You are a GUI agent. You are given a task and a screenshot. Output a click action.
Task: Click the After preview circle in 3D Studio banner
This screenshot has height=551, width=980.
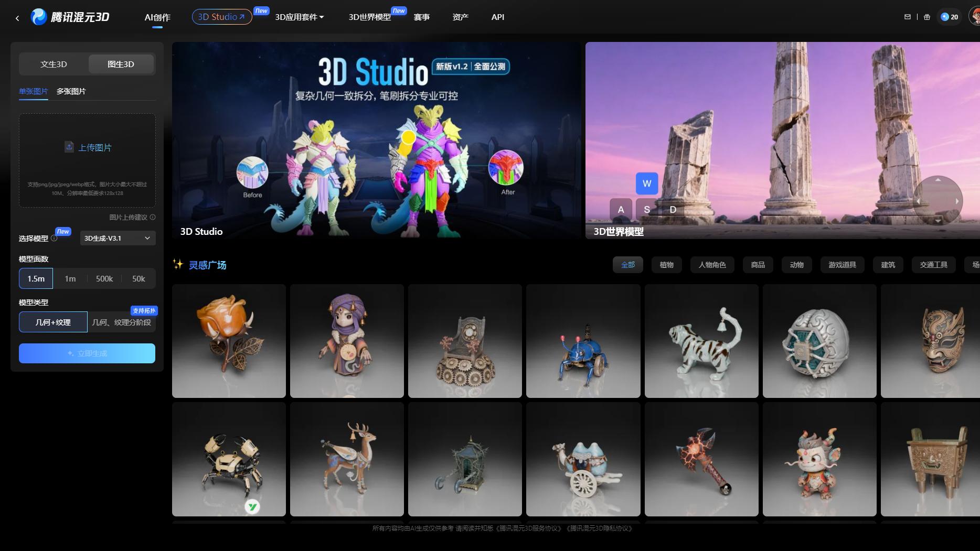click(506, 168)
